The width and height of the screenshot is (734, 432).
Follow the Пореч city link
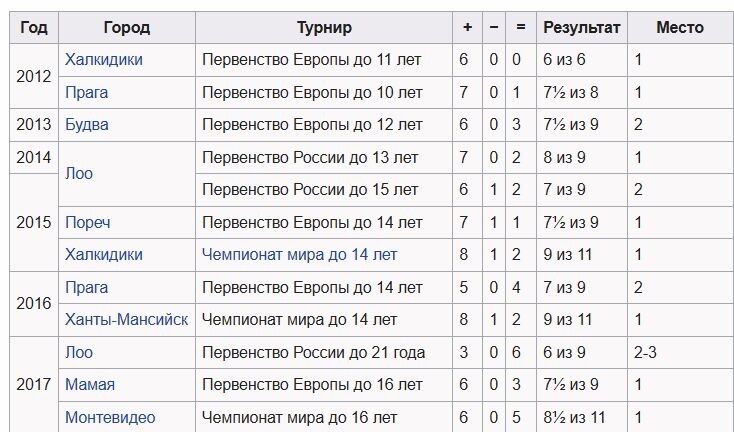coord(88,222)
